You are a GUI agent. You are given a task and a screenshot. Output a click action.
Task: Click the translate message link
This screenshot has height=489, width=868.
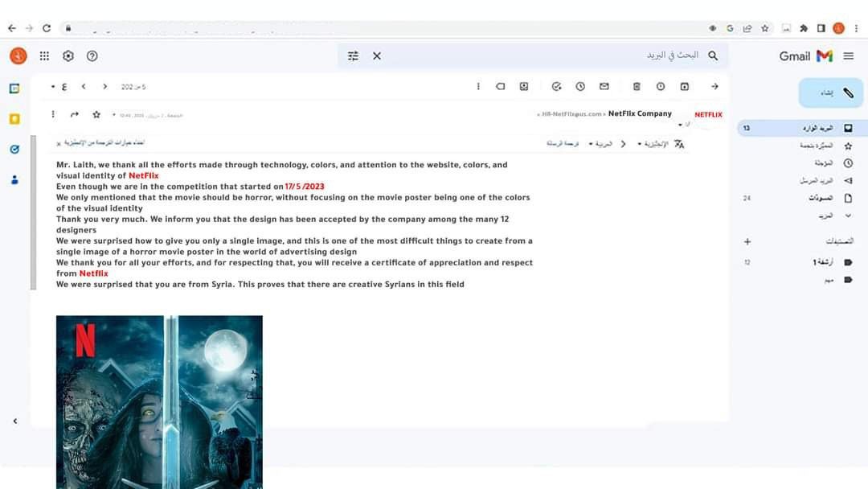563,144
